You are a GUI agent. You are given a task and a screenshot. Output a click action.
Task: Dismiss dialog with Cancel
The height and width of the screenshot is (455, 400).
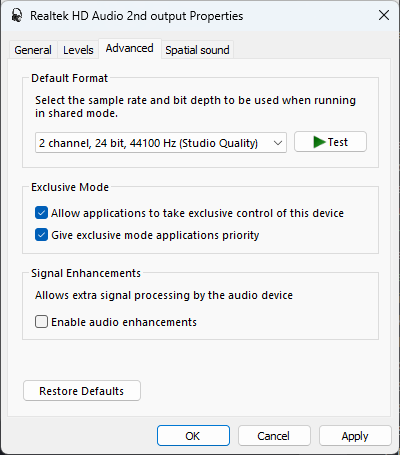point(274,436)
